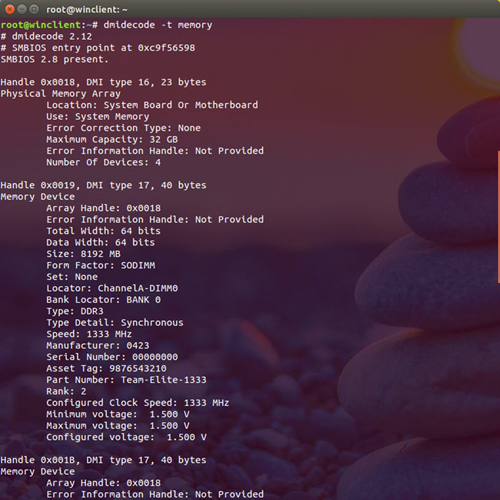This screenshot has width=500, height=500.
Task: Click the 'Type: DDR3' line
Action: [75, 311]
